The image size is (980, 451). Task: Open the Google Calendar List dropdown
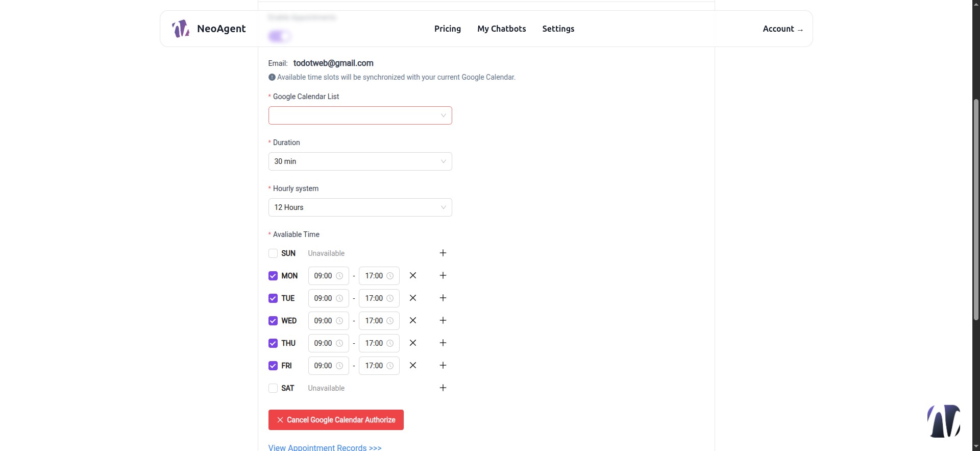pyautogui.click(x=360, y=115)
